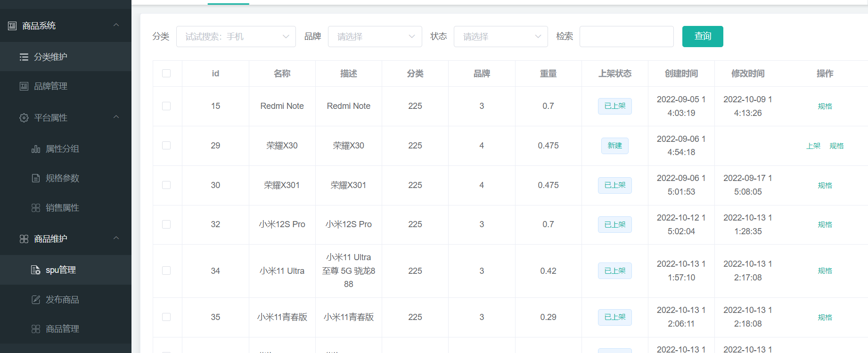Collapse the 商品系统 menu chevron
The height and width of the screenshot is (353, 868).
116,25
